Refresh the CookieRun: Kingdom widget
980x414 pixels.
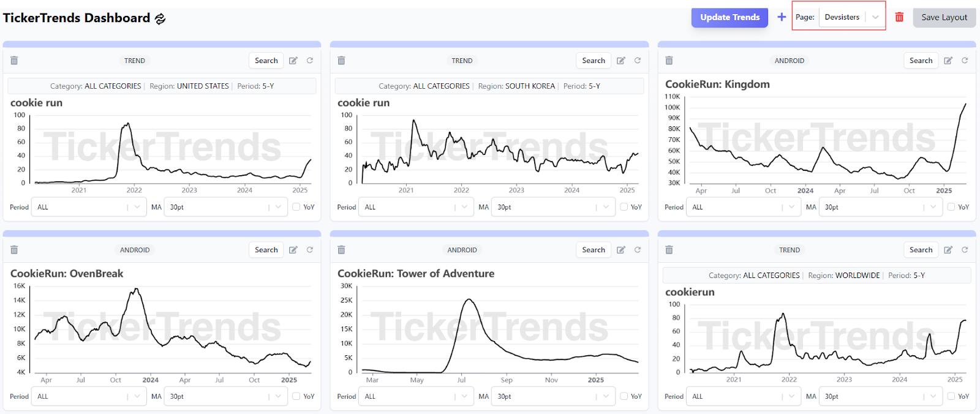coord(965,61)
